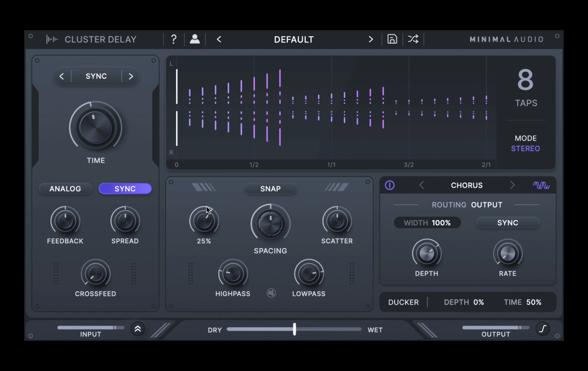This screenshot has height=371, width=588.
Task: Click the OUTPUT level slider
Action: (x=496, y=327)
